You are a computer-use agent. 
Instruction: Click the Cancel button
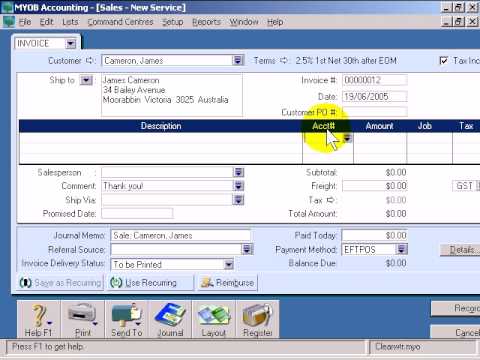pyautogui.click(x=456, y=332)
